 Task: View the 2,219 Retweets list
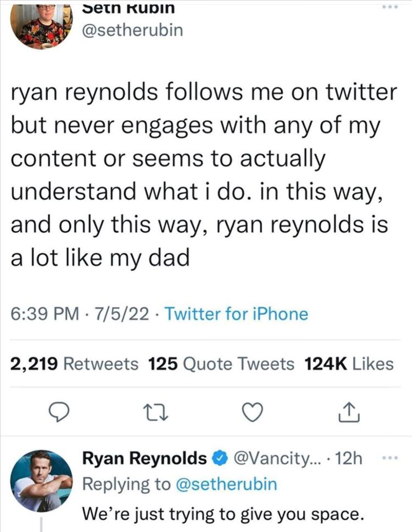(x=74, y=364)
